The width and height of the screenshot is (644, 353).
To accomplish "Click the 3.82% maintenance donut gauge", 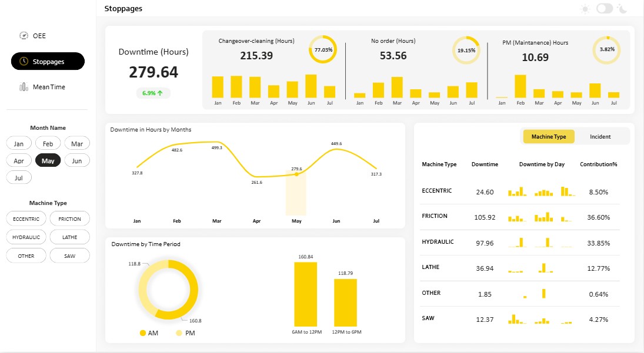I will point(606,49).
